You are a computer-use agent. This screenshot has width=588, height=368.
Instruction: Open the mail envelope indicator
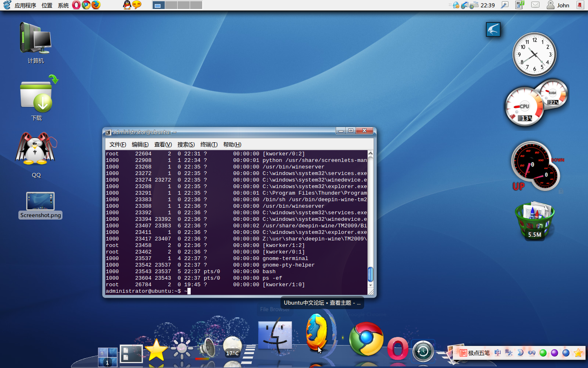535,5
